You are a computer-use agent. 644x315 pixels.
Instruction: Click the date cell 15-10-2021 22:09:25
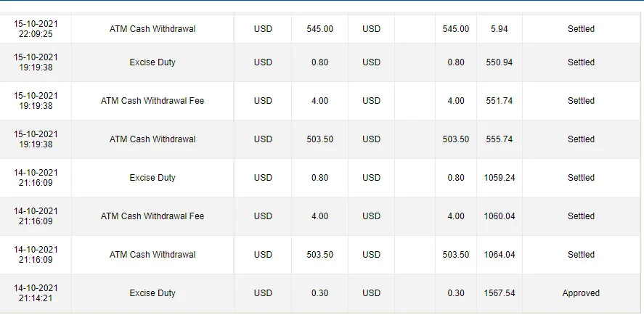point(36,29)
